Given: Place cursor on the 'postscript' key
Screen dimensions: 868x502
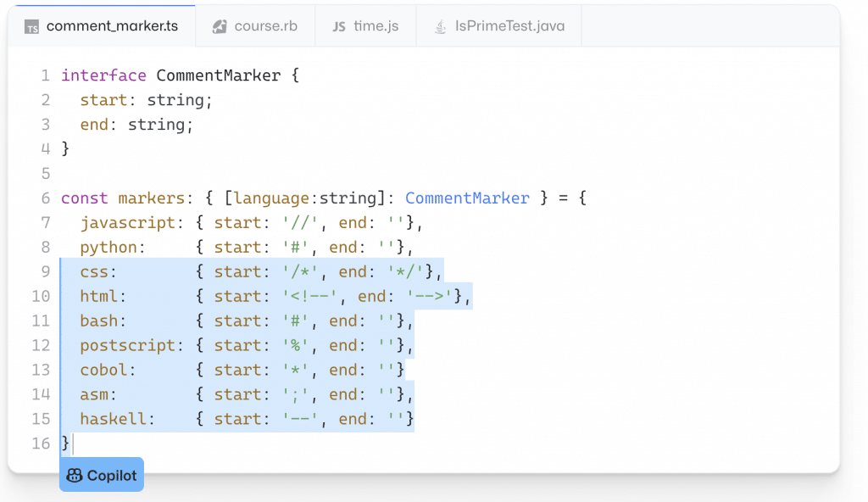Looking at the screenshot, I should tap(127, 346).
